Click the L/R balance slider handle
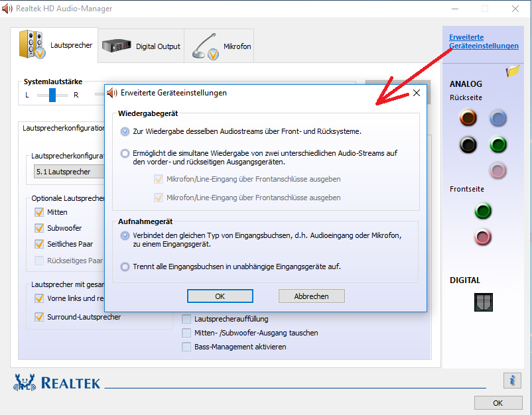 click(x=52, y=95)
